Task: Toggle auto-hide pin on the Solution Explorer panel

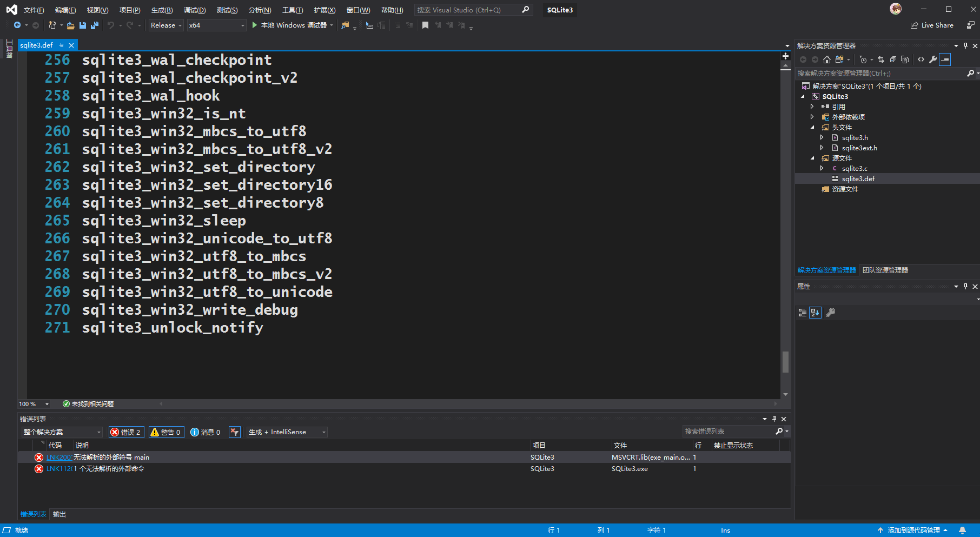Action: 965,46
